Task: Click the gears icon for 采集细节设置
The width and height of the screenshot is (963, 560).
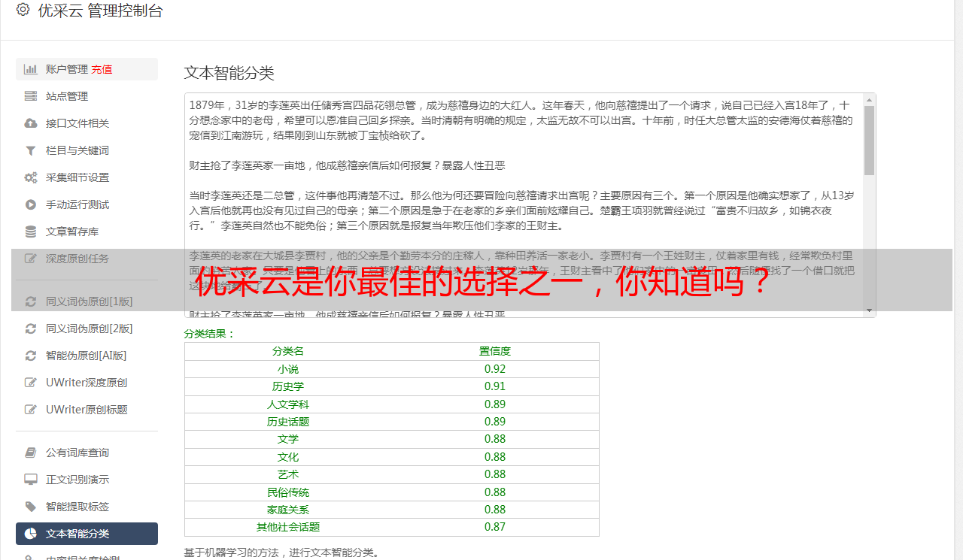Action: pos(31,177)
